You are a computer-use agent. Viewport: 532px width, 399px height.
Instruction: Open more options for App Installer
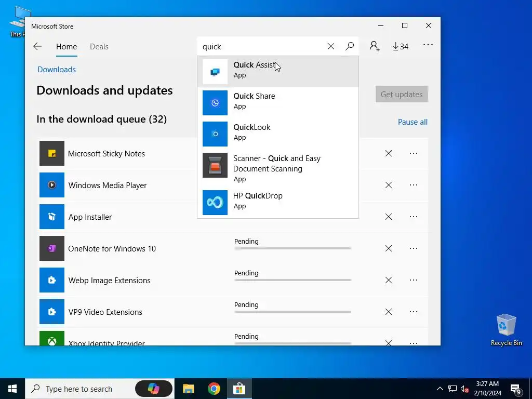point(413,217)
